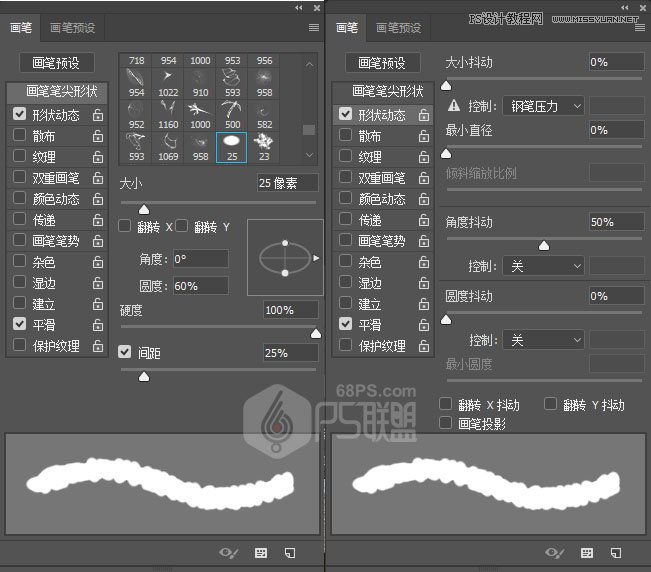Click lock icon beside 纹理 in left panel
The height and width of the screenshot is (572, 651).
pyautogui.click(x=98, y=157)
